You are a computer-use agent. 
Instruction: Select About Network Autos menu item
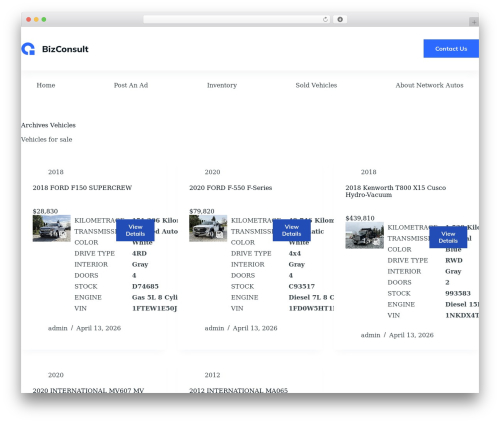(429, 85)
